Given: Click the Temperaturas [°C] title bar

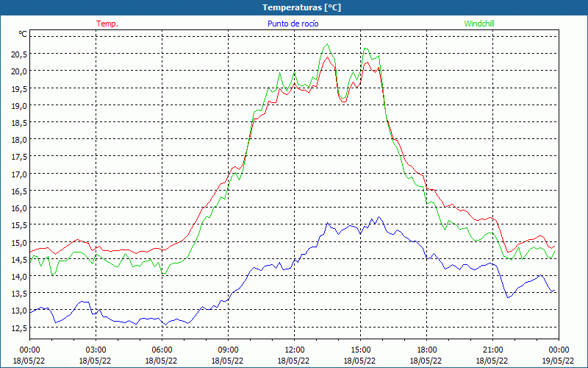Looking at the screenshot, I should [294, 7].
